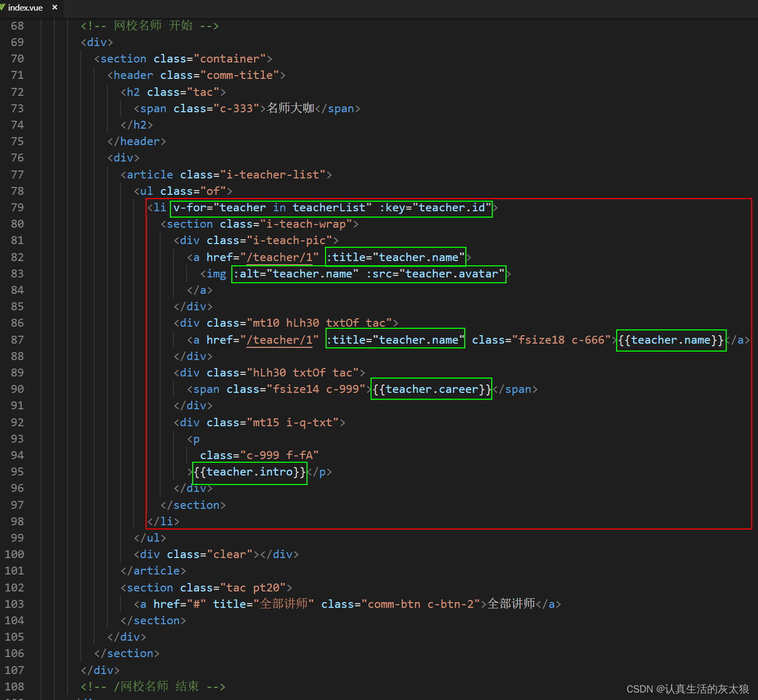Click class="fsize18 c-666" attribute
The height and width of the screenshot is (700, 758).
542,340
